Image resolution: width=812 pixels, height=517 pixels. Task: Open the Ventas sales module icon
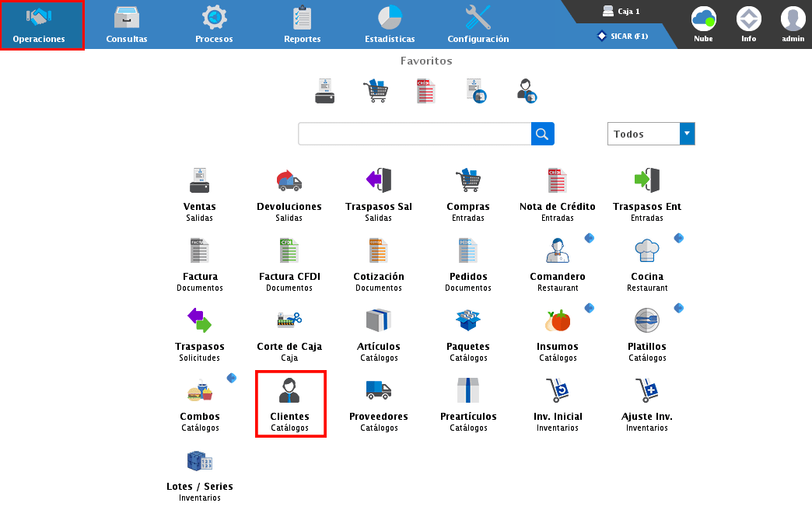point(200,182)
